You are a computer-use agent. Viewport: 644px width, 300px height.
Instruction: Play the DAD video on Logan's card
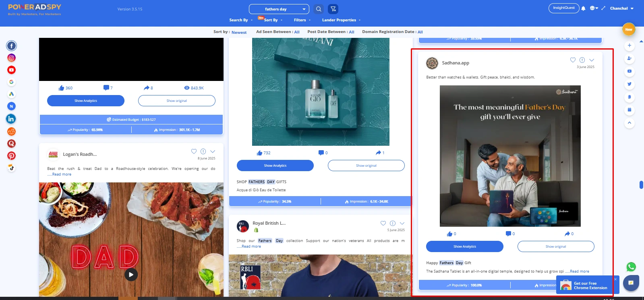click(131, 275)
